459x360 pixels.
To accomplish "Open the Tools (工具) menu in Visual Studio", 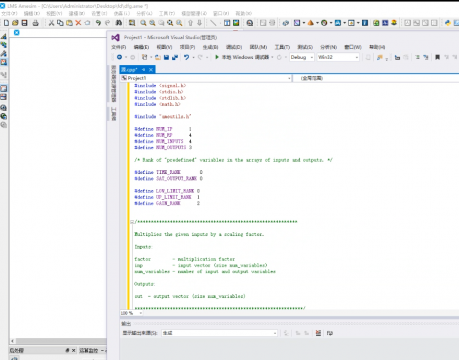I will pos(282,47).
